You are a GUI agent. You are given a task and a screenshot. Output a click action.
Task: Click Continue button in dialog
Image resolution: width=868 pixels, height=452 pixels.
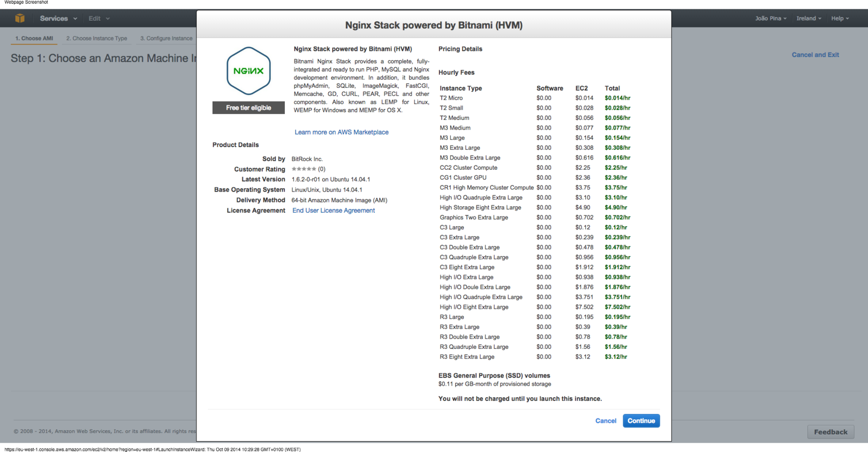(641, 421)
